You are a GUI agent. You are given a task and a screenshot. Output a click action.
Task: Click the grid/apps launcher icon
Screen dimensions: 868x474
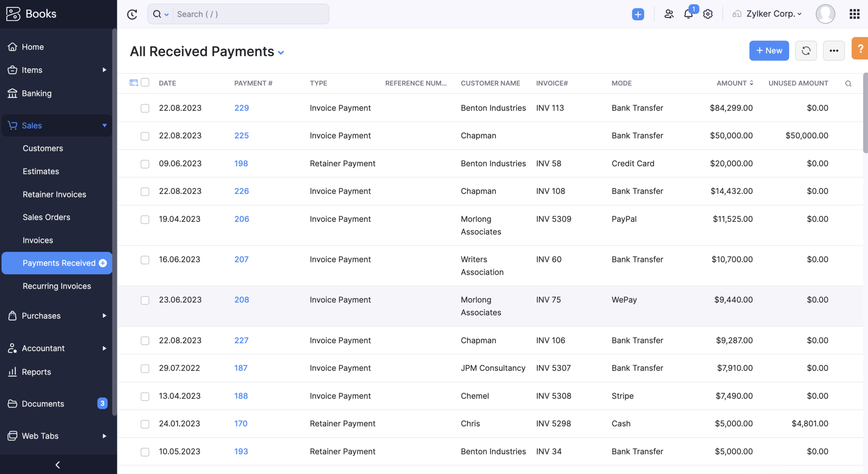(x=854, y=14)
